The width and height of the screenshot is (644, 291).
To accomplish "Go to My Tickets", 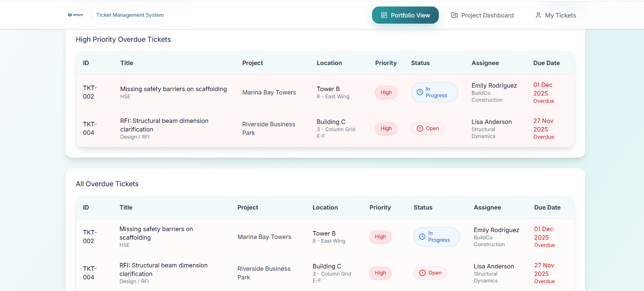I will pos(556,15).
